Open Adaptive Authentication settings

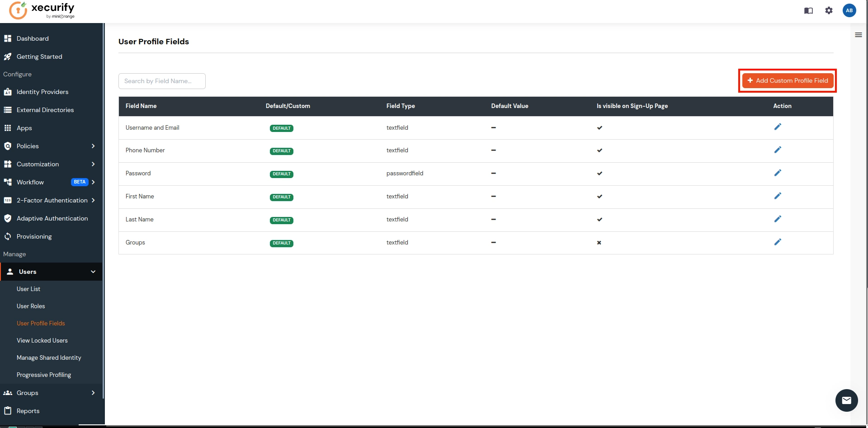coord(52,218)
